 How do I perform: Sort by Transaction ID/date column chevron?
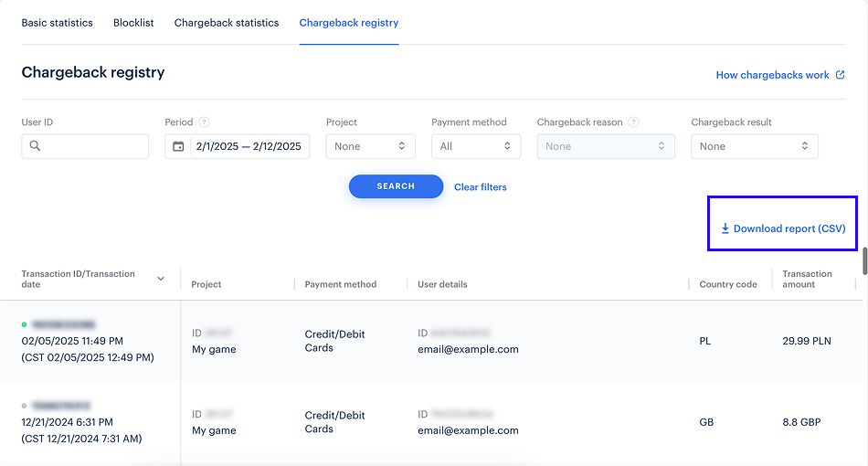161,279
